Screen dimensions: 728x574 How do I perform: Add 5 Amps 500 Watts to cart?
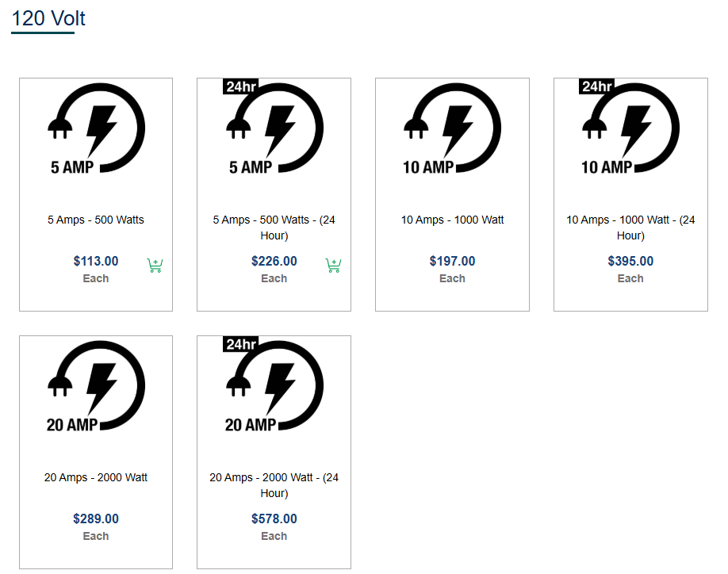[x=155, y=266]
